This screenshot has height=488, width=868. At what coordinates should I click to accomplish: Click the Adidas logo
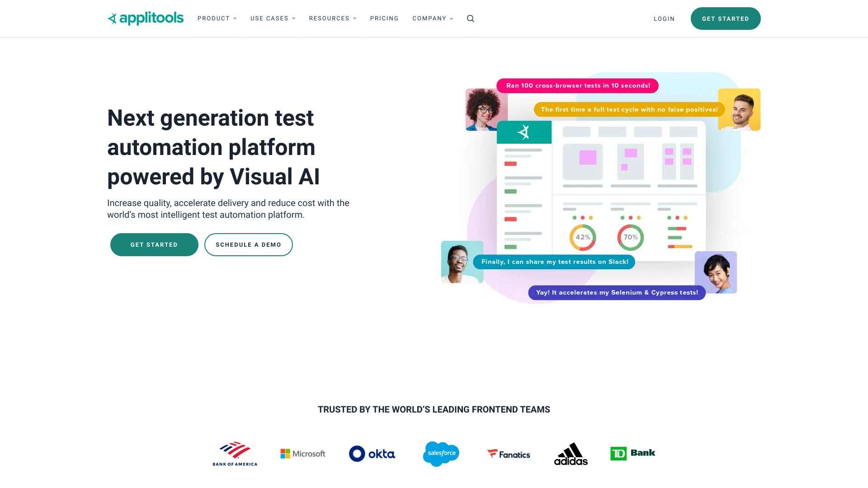571,454
